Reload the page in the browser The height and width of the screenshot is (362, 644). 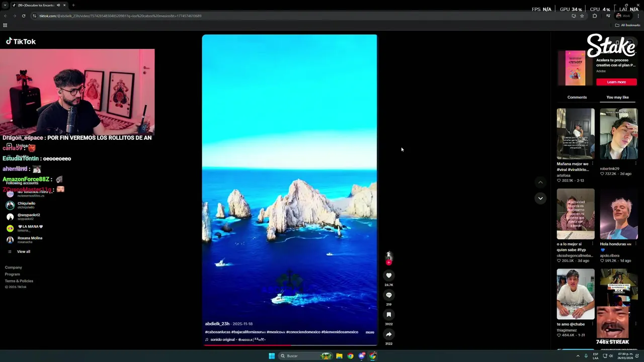[23, 16]
